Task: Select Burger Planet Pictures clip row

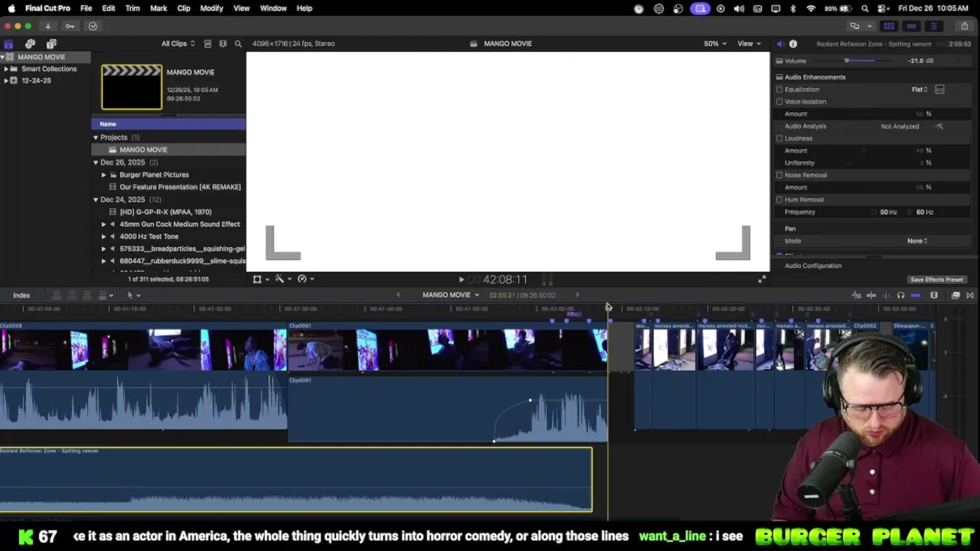Action: tap(168, 174)
